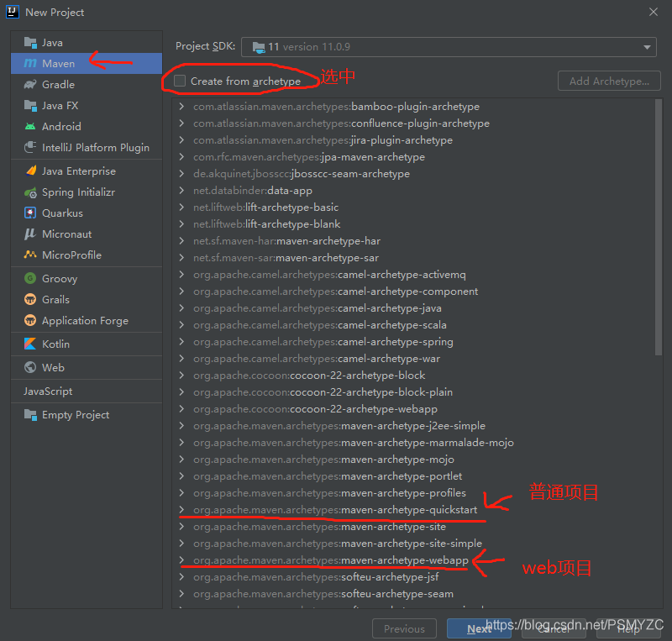This screenshot has width=672, height=641.
Task: Select Maven in project type list
Action: click(x=87, y=64)
